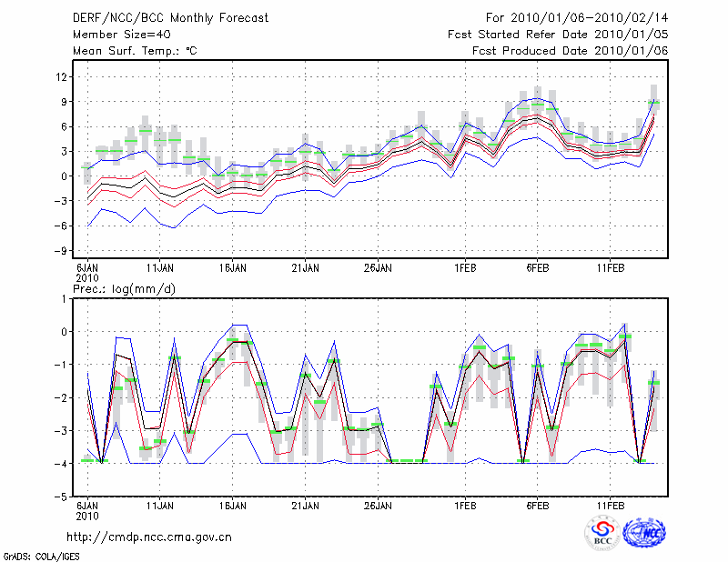Viewport: 728px width, 562px height.
Task: Click the -5 tick on precipitation y-axis
Action: (x=62, y=497)
